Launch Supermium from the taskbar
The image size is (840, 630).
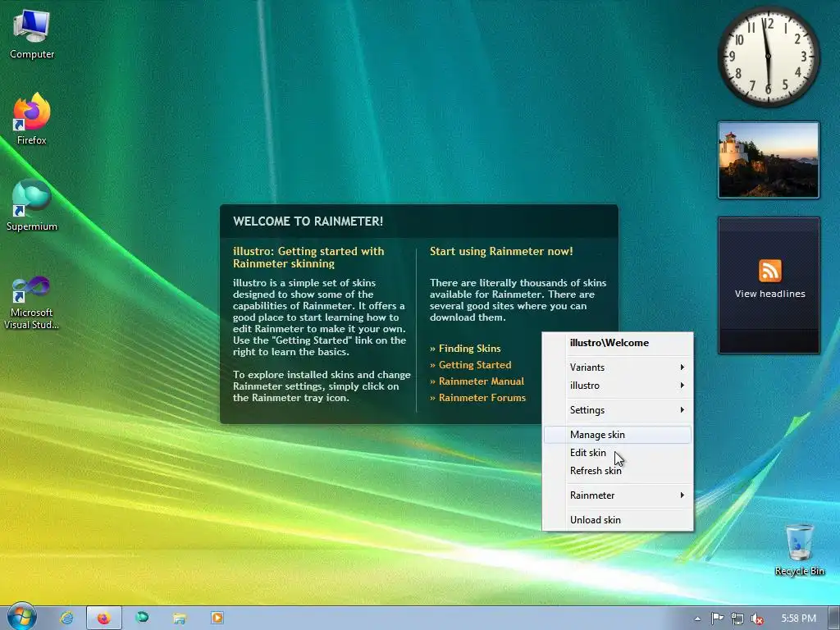click(142, 618)
